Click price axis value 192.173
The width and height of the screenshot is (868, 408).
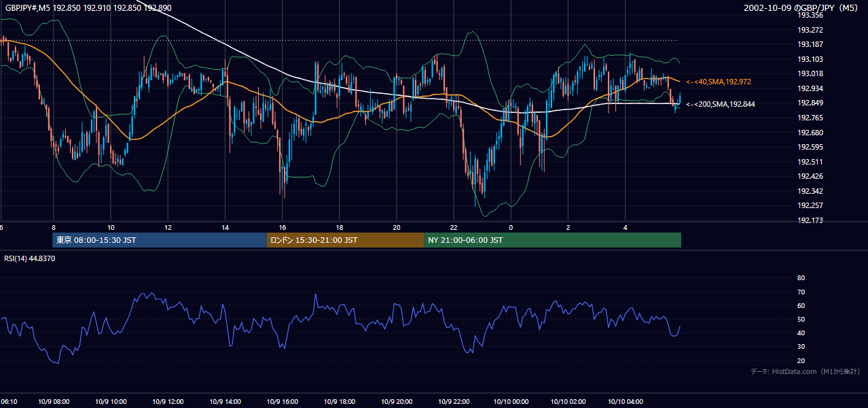810,220
